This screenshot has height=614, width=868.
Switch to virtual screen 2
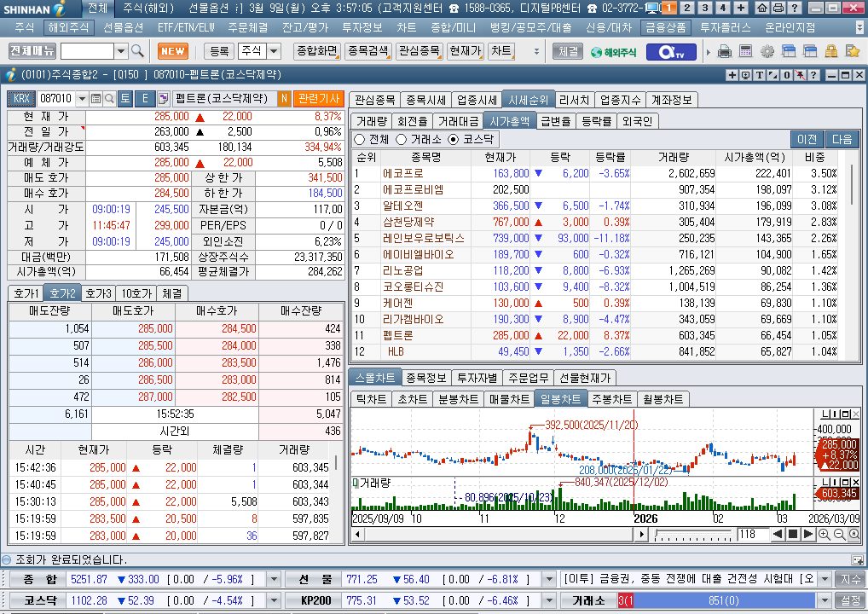687,8
